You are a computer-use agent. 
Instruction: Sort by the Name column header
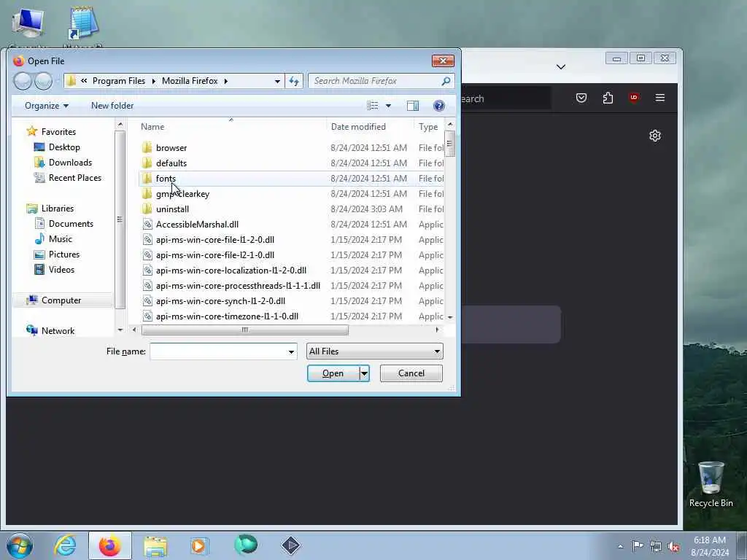point(231,127)
